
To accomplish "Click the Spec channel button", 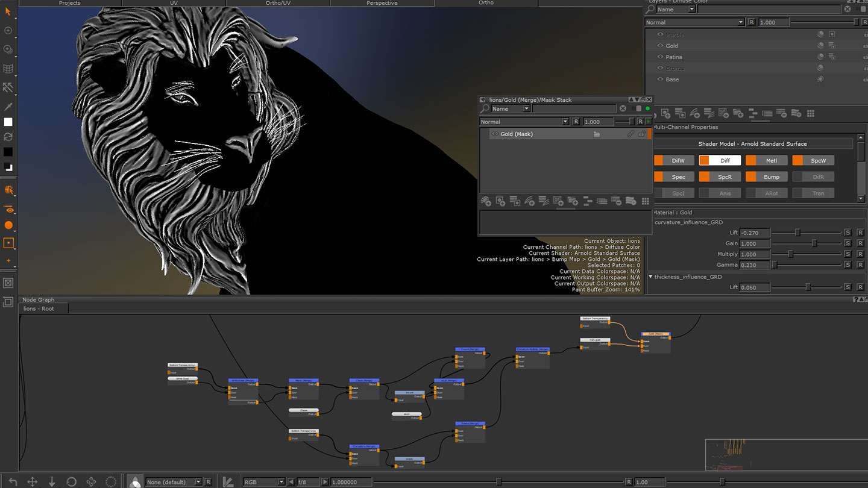I will click(x=674, y=177).
